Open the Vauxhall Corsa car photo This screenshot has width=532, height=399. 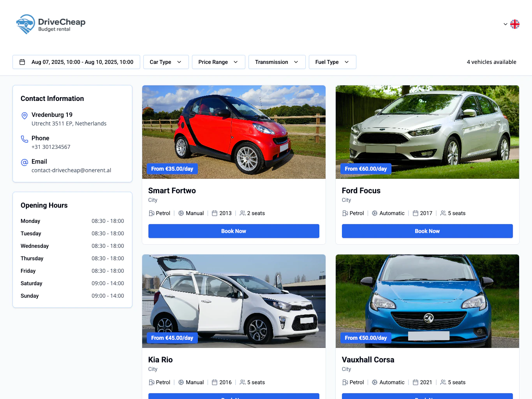coord(427,301)
